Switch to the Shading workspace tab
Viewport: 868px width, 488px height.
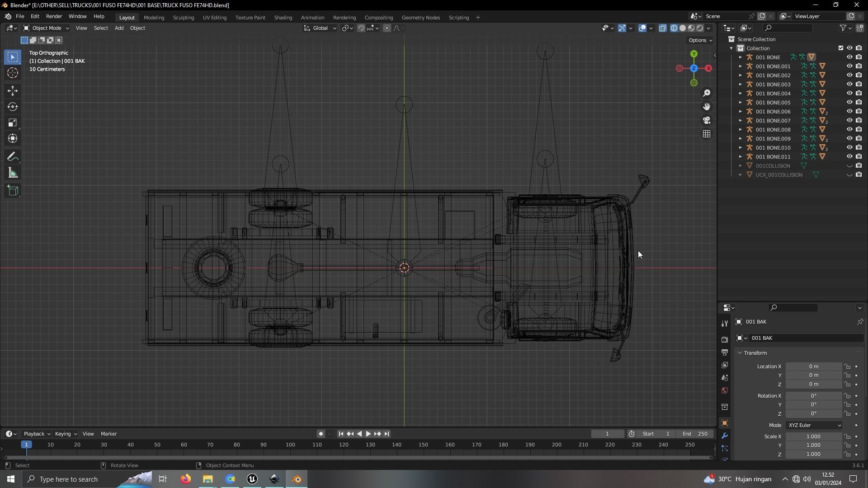point(283,18)
